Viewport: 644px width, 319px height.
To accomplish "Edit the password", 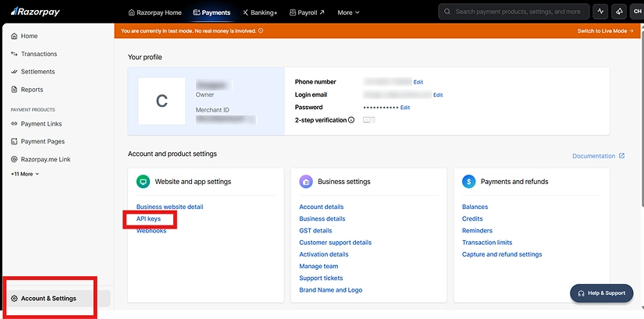I will point(405,108).
